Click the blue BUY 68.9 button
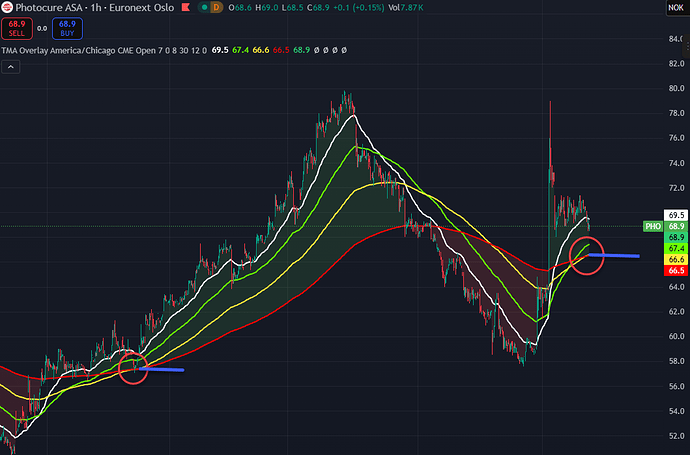The width and height of the screenshot is (690, 455). click(67, 27)
